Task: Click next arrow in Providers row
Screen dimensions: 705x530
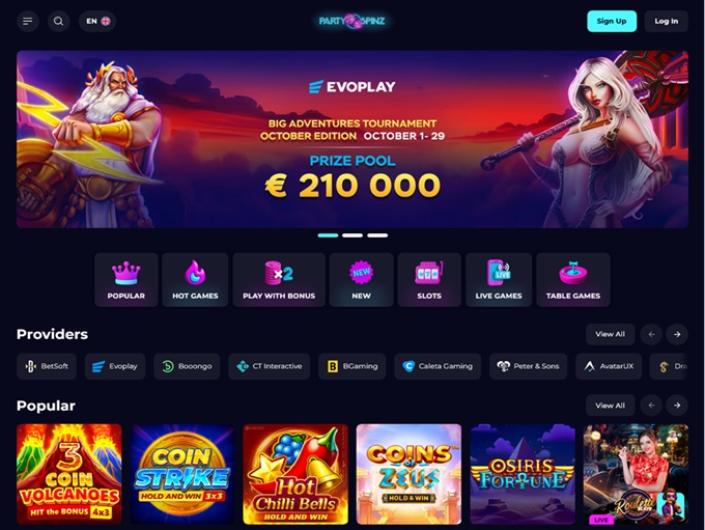Action: (677, 334)
